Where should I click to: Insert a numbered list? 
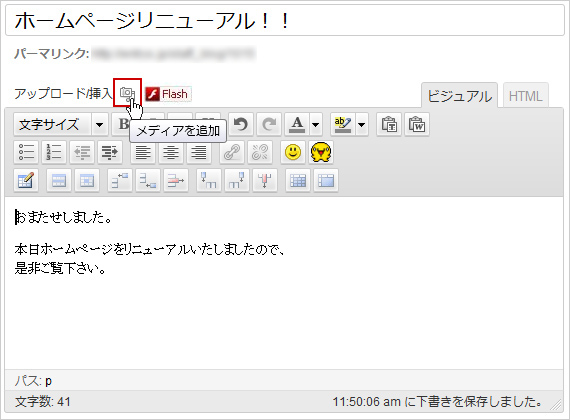[54, 152]
